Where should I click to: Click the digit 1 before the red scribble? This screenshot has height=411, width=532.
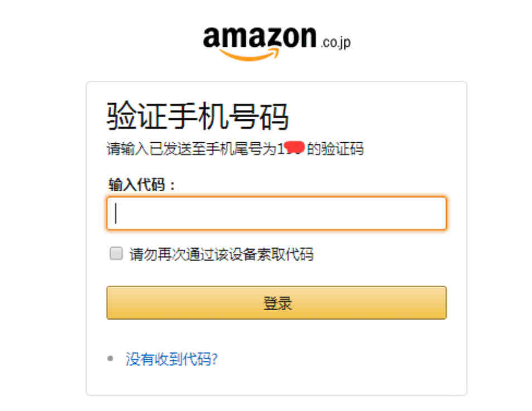280,148
